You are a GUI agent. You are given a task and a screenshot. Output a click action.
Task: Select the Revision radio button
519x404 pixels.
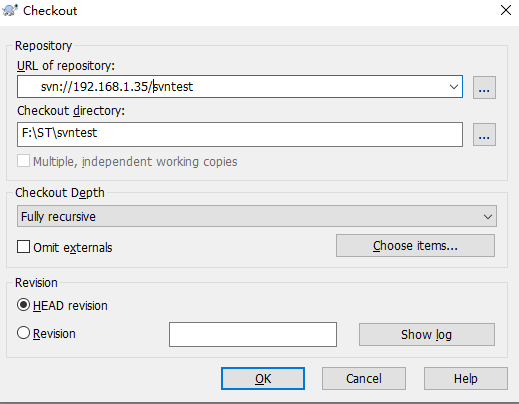23,333
